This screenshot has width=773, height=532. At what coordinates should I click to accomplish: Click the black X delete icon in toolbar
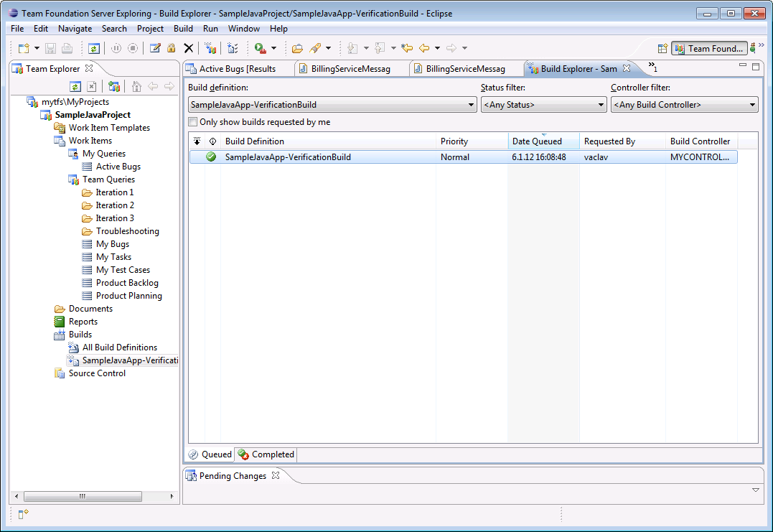click(189, 48)
